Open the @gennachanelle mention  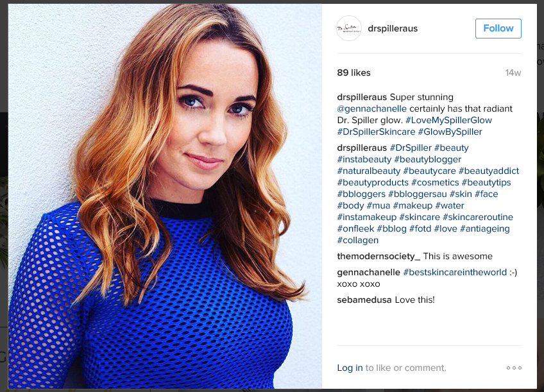tap(371, 108)
